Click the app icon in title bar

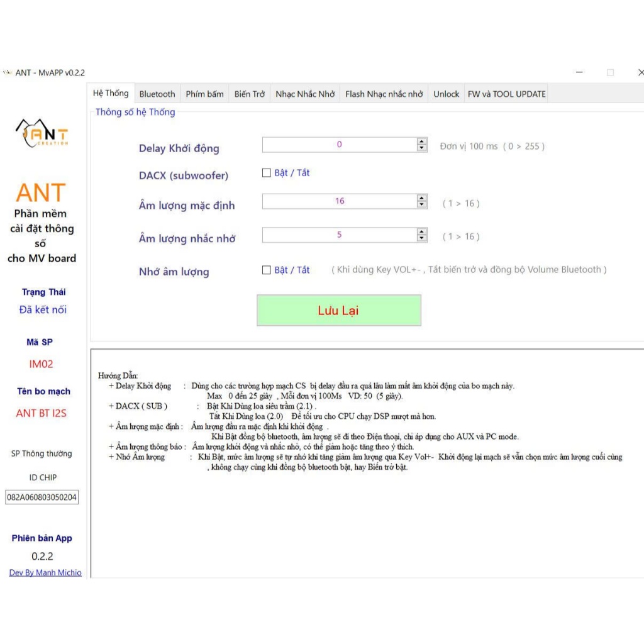point(7,72)
